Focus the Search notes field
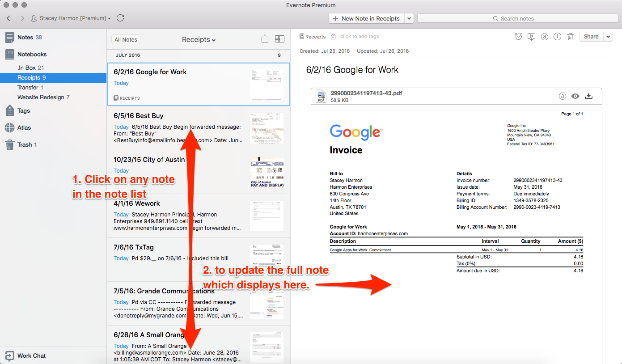This screenshot has width=622, height=364. point(517,18)
